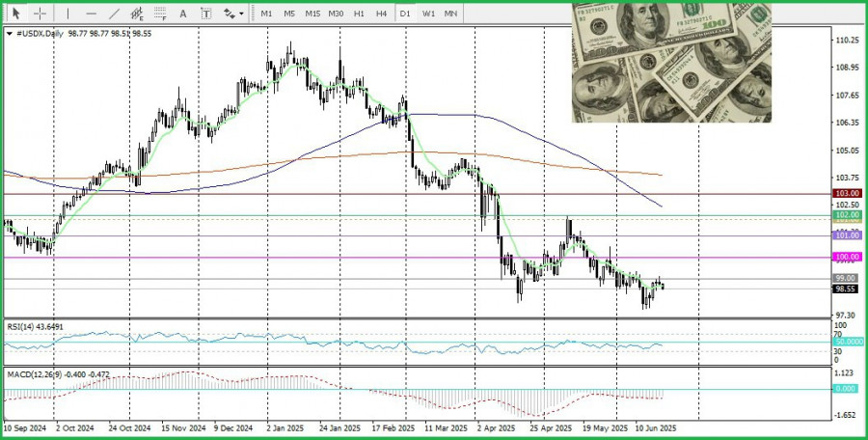Click the 97.30 price scale value

coord(847,315)
